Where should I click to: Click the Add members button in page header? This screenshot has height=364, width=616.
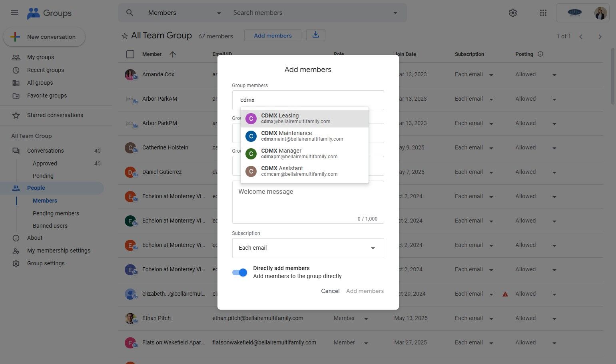pos(273,36)
